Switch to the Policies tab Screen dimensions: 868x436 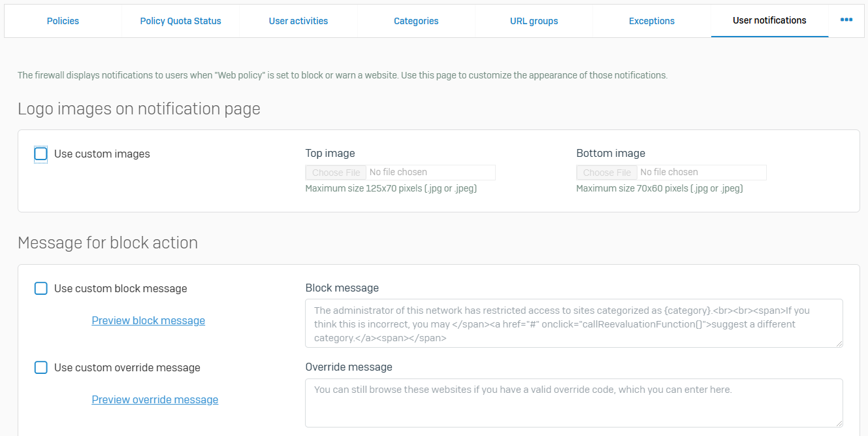click(63, 21)
